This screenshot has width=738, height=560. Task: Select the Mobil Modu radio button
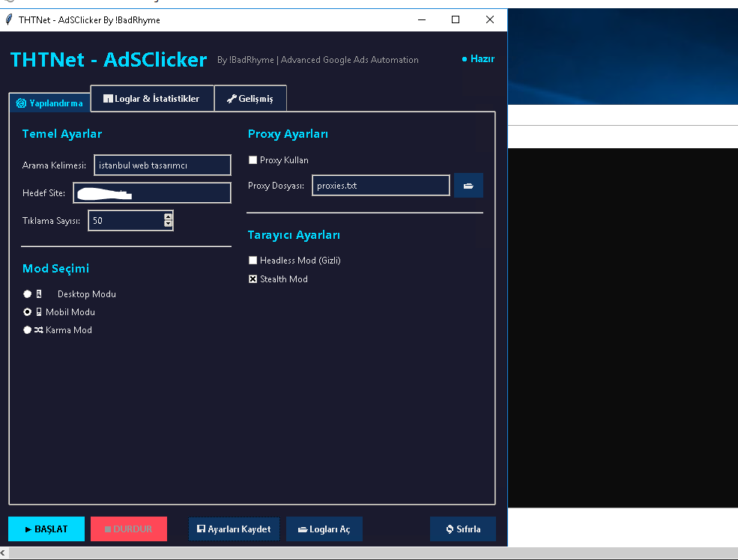coord(27,311)
